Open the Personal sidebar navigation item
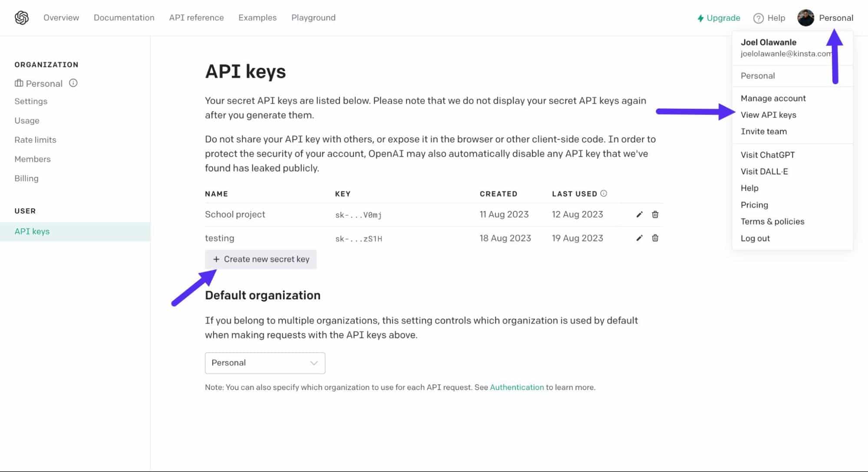The width and height of the screenshot is (868, 472). [x=43, y=83]
